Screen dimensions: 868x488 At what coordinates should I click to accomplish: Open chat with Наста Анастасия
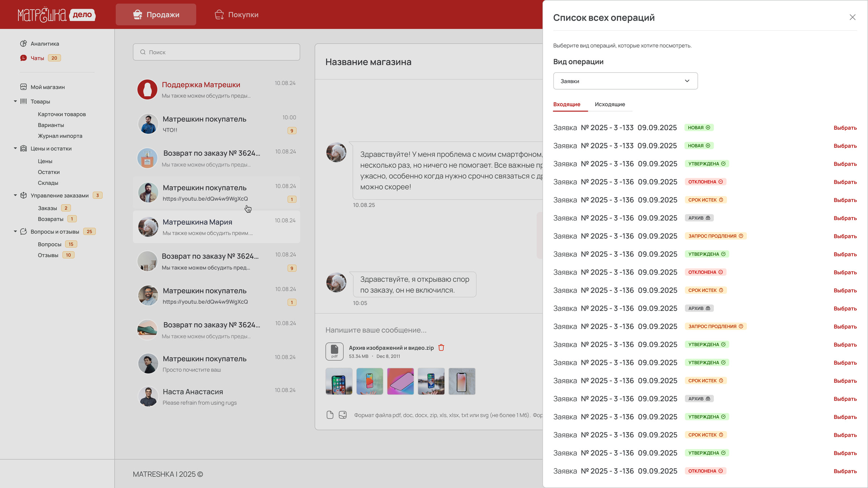[216, 397]
